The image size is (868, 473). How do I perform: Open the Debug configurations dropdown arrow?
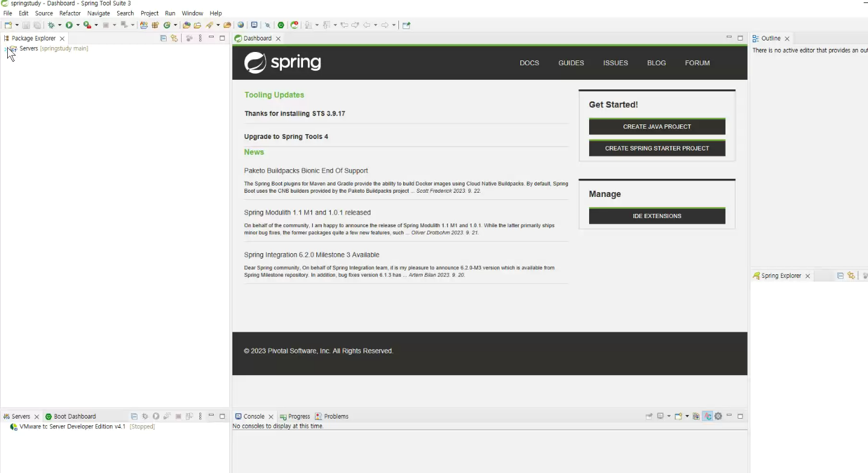click(x=60, y=25)
